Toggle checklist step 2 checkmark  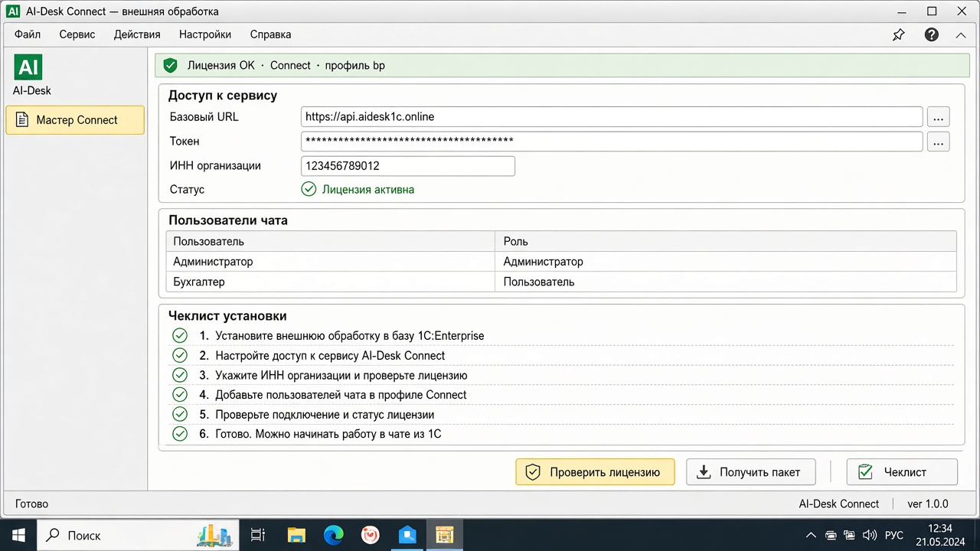180,355
